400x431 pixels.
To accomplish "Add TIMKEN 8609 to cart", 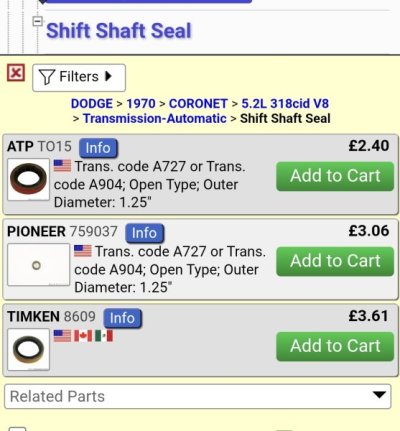I will [x=335, y=346].
